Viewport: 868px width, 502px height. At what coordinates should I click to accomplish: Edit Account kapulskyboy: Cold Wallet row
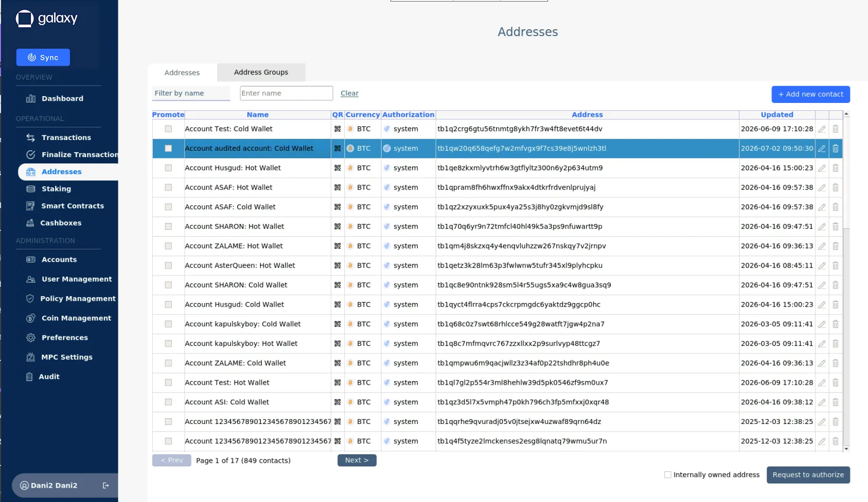822,324
